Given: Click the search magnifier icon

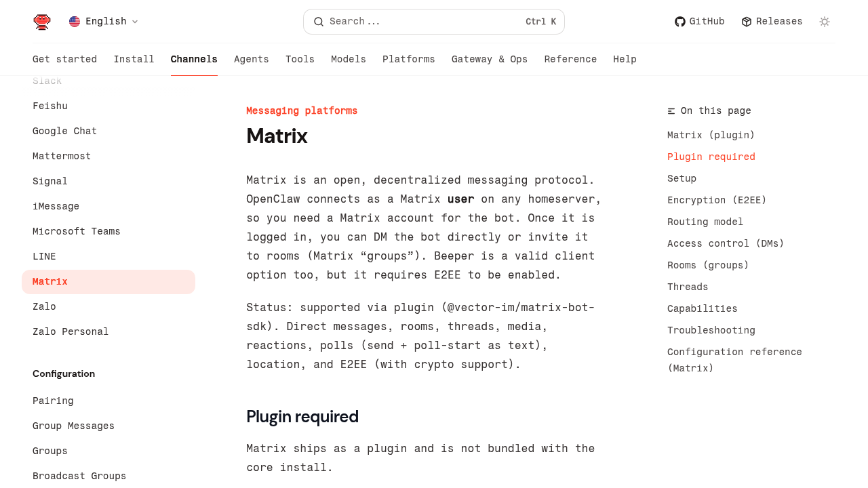Looking at the screenshot, I should pos(319,22).
